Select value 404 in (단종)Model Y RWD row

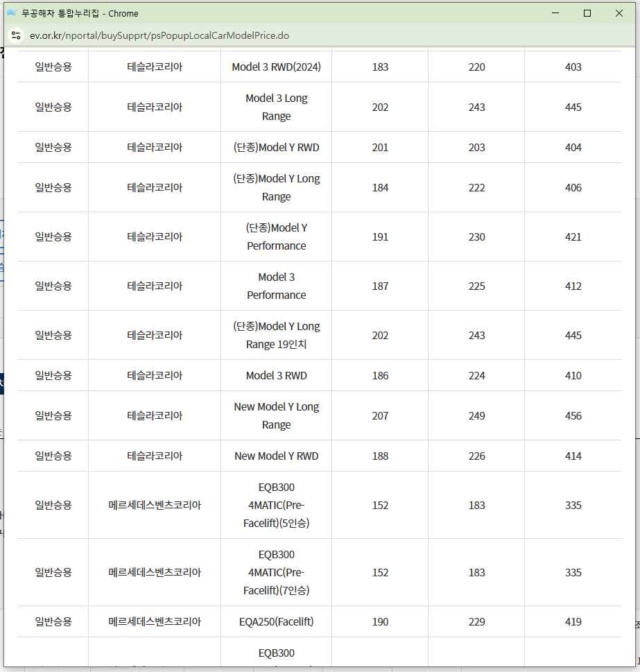pyautogui.click(x=573, y=148)
